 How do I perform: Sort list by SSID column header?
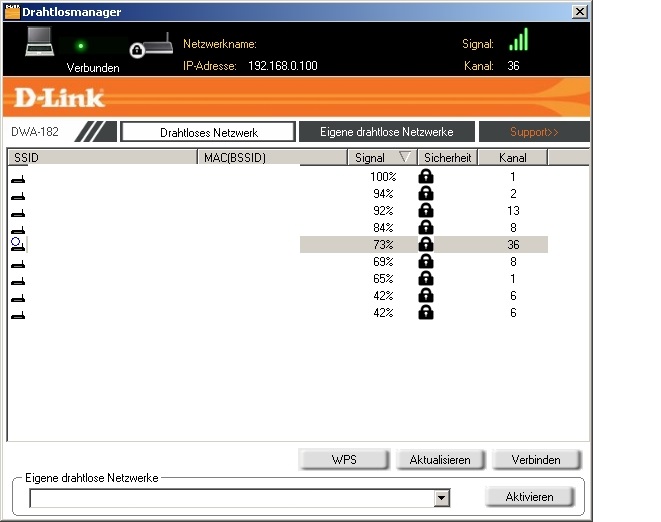pos(102,157)
